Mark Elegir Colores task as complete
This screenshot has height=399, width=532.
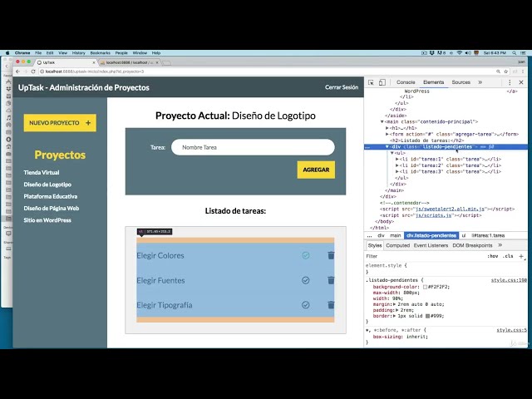point(306,255)
